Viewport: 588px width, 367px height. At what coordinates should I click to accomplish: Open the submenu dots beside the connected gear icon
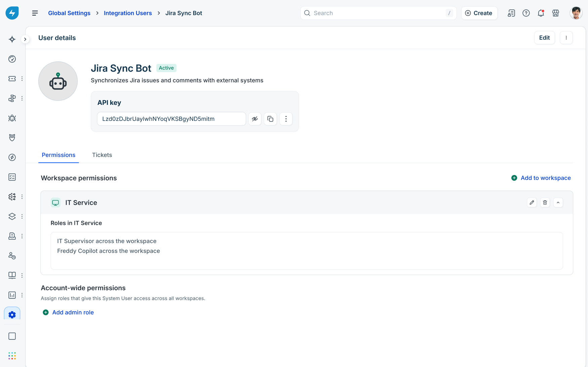22,197
